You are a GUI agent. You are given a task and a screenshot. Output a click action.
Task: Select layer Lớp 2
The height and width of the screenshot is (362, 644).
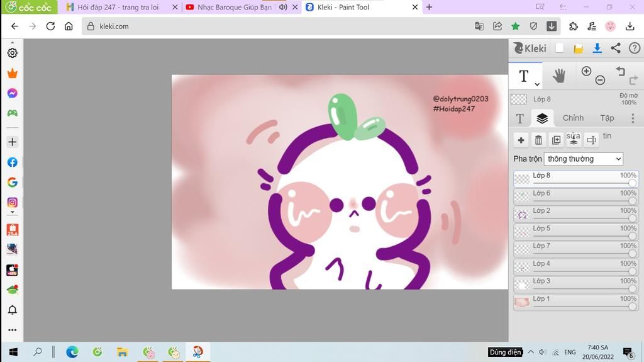pos(576,214)
